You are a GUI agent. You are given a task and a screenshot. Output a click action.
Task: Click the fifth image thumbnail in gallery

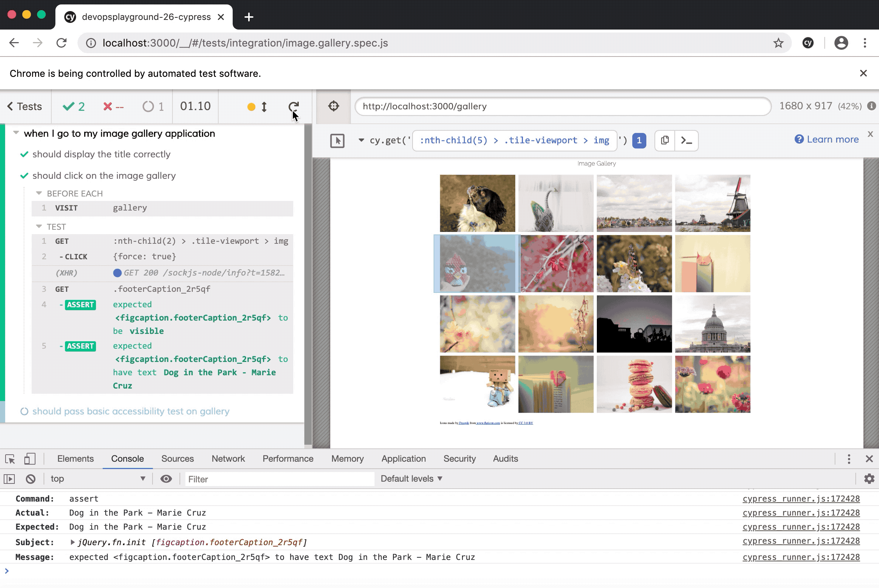pyautogui.click(x=477, y=263)
